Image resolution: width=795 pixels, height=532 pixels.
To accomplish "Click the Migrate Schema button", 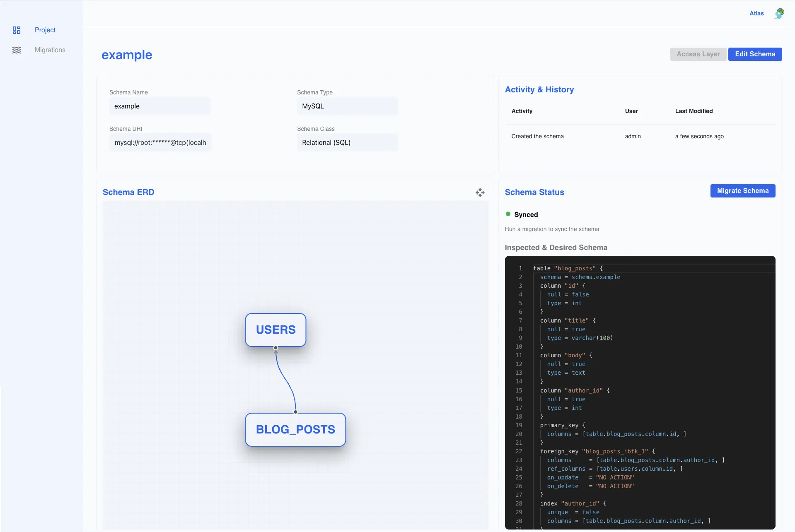I will coord(742,191).
